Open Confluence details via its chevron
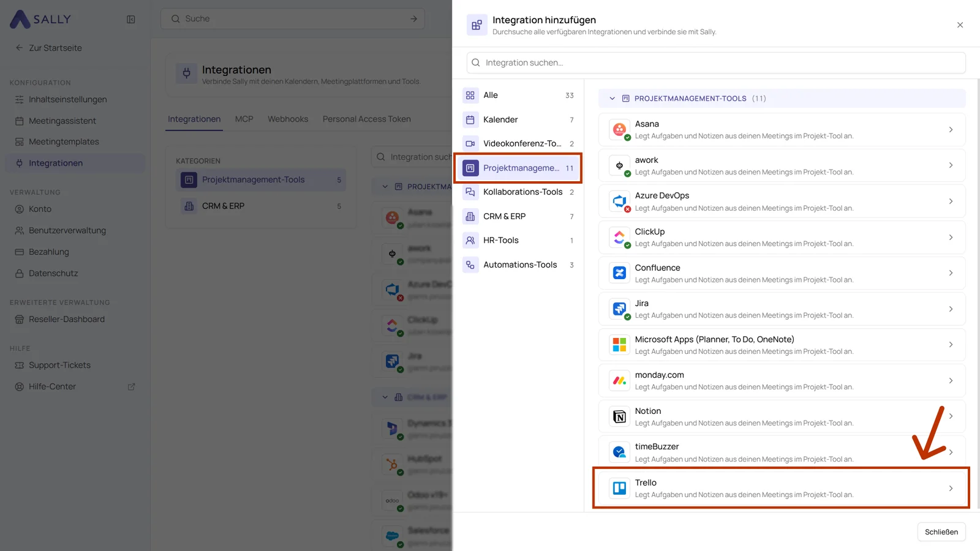Screen dimensions: 980x551 (951, 273)
